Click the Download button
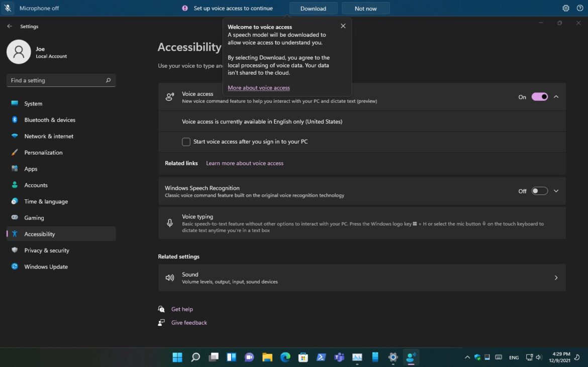Viewport: 588px width, 367px height. click(x=313, y=8)
